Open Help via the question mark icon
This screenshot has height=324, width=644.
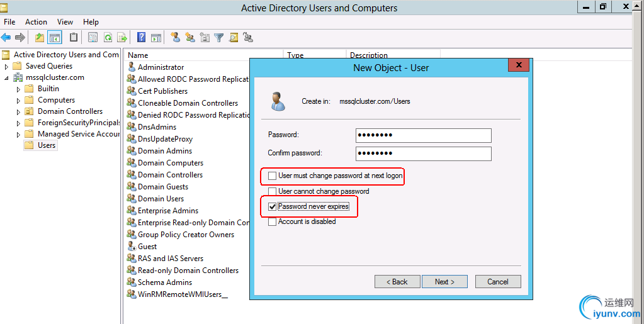(142, 37)
